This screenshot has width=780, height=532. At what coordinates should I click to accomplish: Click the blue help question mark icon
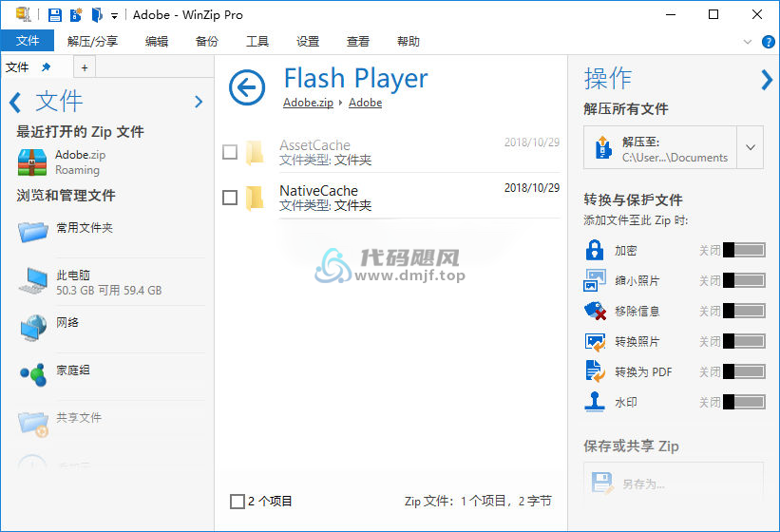click(x=768, y=42)
